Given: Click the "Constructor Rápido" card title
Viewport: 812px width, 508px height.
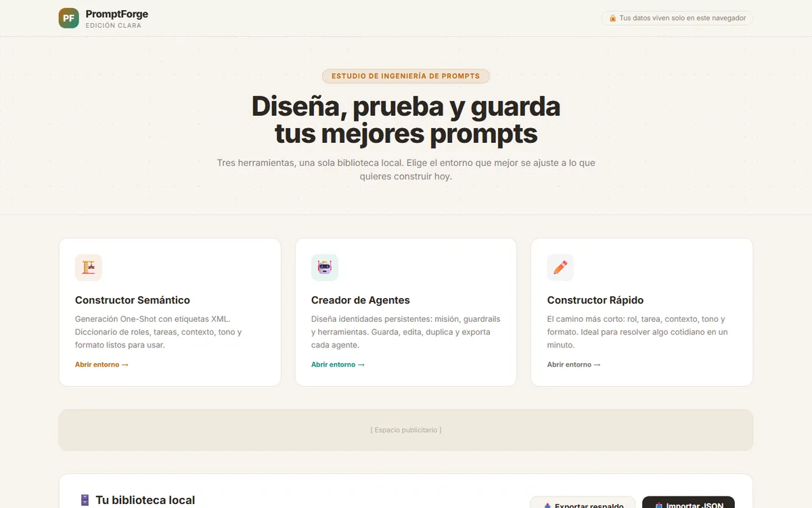Looking at the screenshot, I should point(595,300).
